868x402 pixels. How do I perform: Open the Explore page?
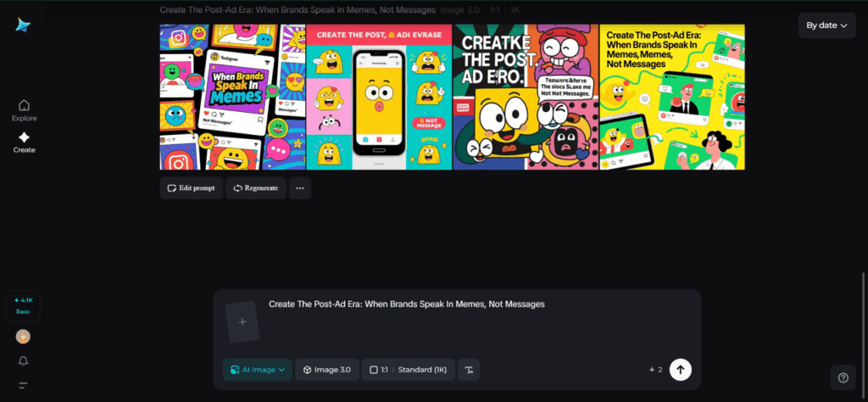pos(24,110)
